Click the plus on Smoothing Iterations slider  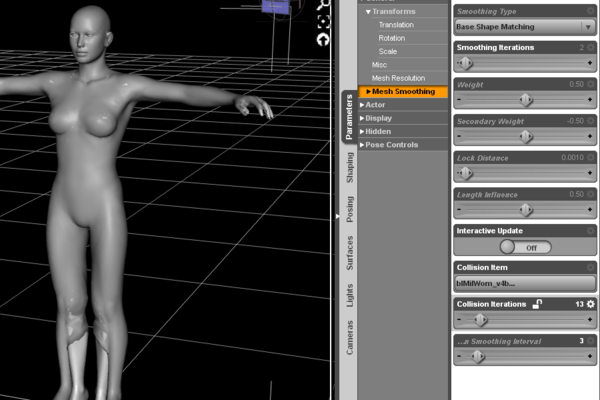pos(590,63)
